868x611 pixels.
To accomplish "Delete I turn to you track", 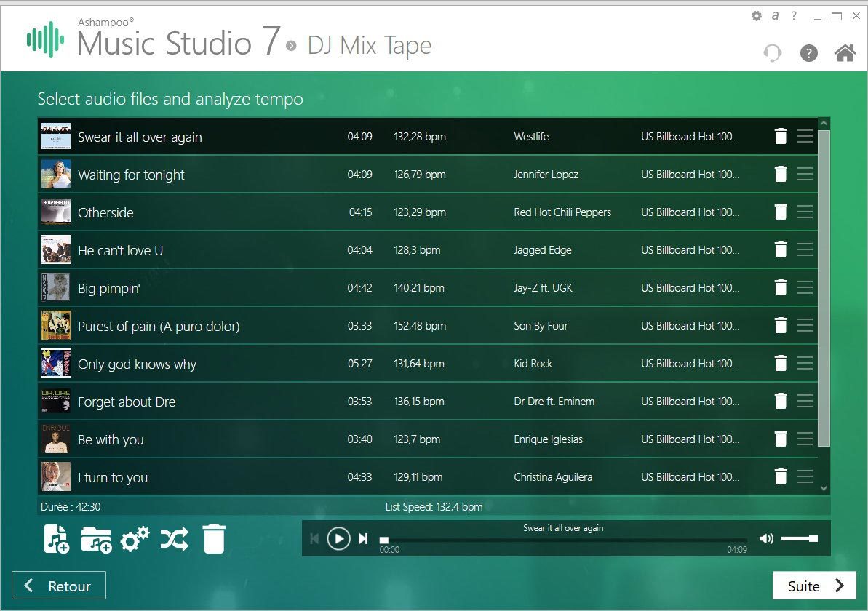I will 781,476.
